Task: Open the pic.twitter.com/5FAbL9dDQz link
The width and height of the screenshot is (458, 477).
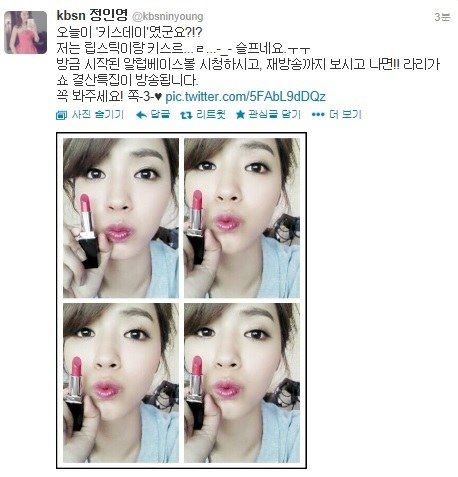Action: [245, 97]
